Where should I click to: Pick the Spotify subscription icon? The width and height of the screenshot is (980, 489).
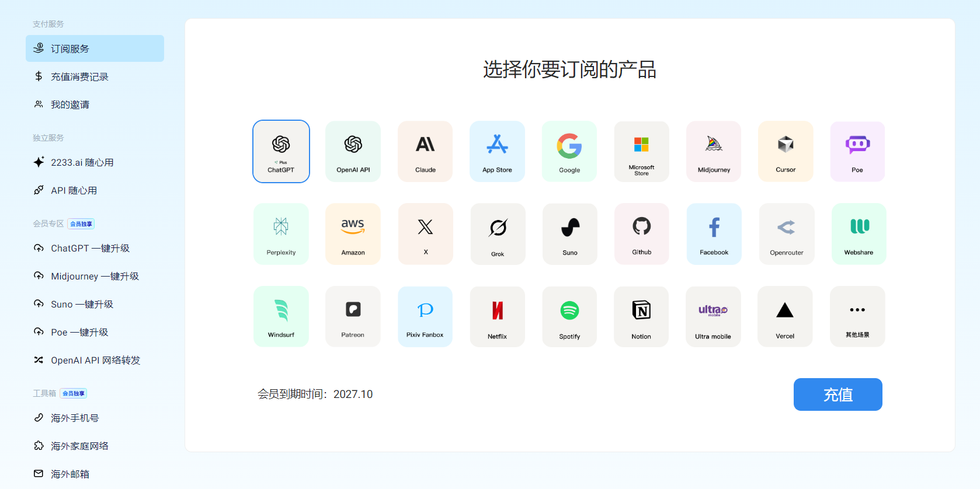click(569, 316)
